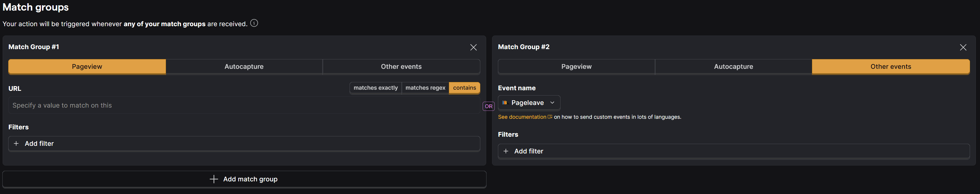This screenshot has height=194, width=980.
Task: Select Pageview tab in Match Group #1
Action: (x=87, y=66)
